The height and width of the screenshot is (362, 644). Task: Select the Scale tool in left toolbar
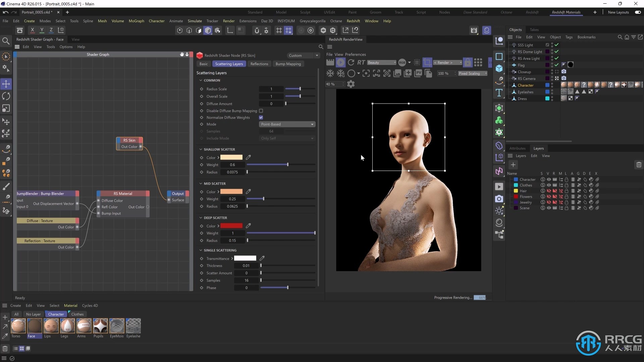click(x=6, y=108)
